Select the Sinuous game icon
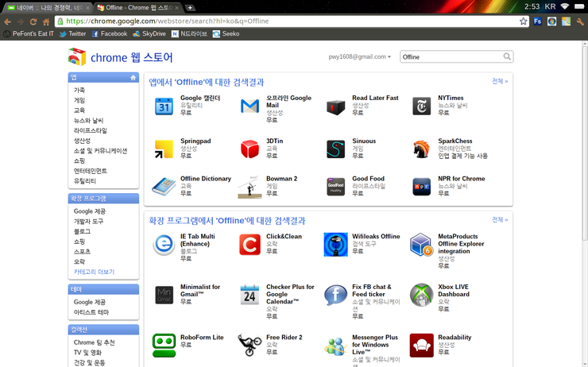Screen dimensions: 588x367 pyautogui.click(x=335, y=149)
